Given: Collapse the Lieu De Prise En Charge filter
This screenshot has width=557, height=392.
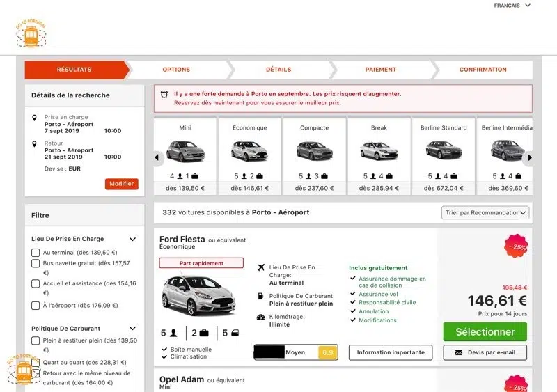Looking at the screenshot, I should click(132, 240).
